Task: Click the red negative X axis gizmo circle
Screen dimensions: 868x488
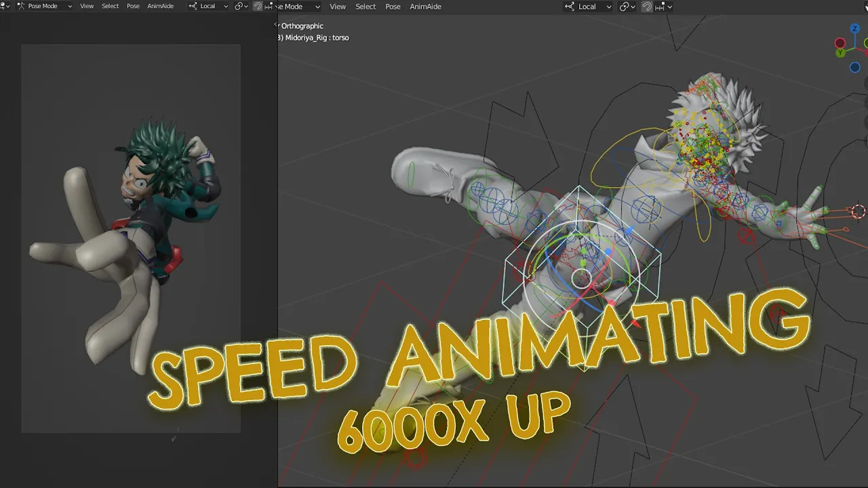Action: coord(840,43)
